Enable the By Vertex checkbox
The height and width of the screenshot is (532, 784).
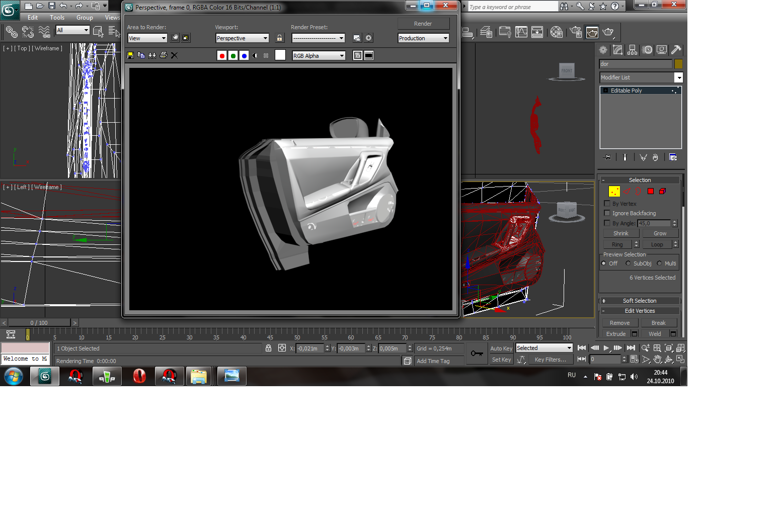tap(607, 204)
